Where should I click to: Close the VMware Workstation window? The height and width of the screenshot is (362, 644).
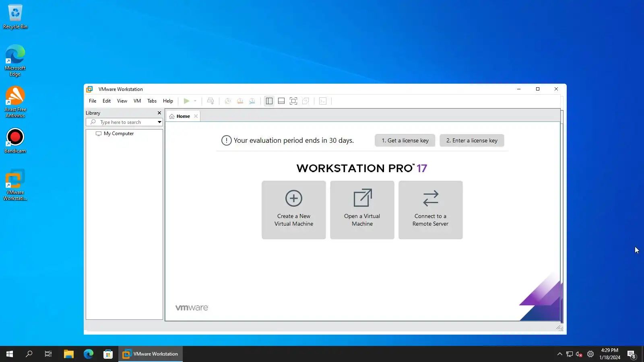click(556, 89)
